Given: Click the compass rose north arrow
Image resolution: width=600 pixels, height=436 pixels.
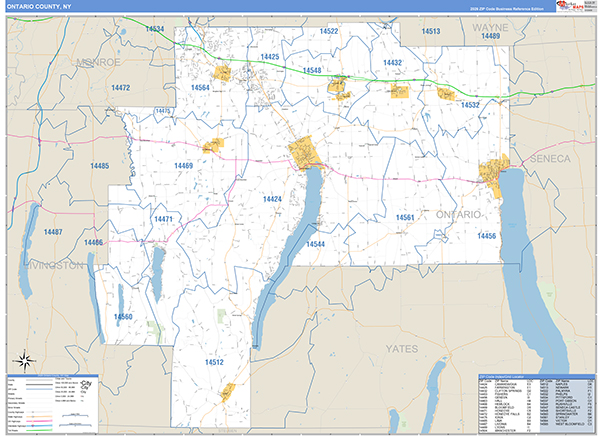Looking at the screenshot, I should 25,359.
